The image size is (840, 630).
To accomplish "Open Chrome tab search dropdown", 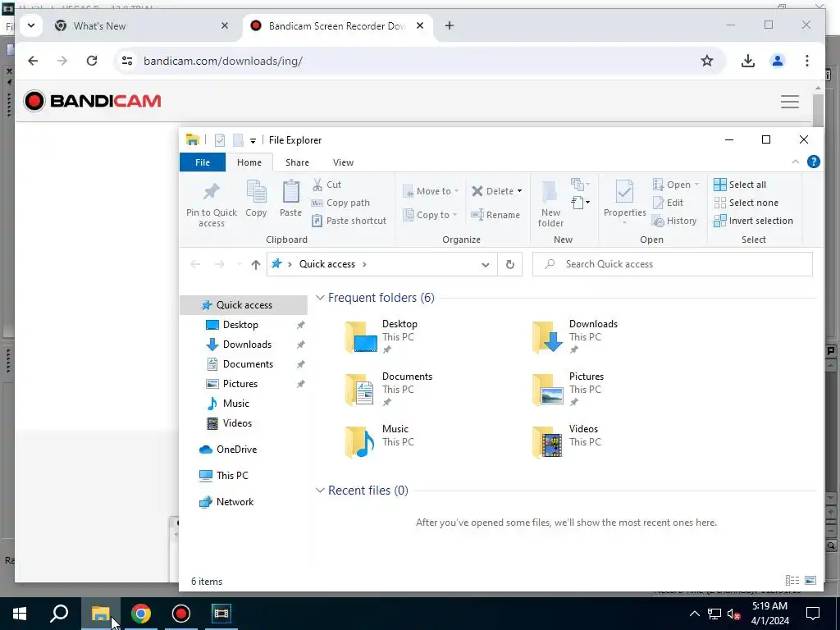I will point(31,25).
